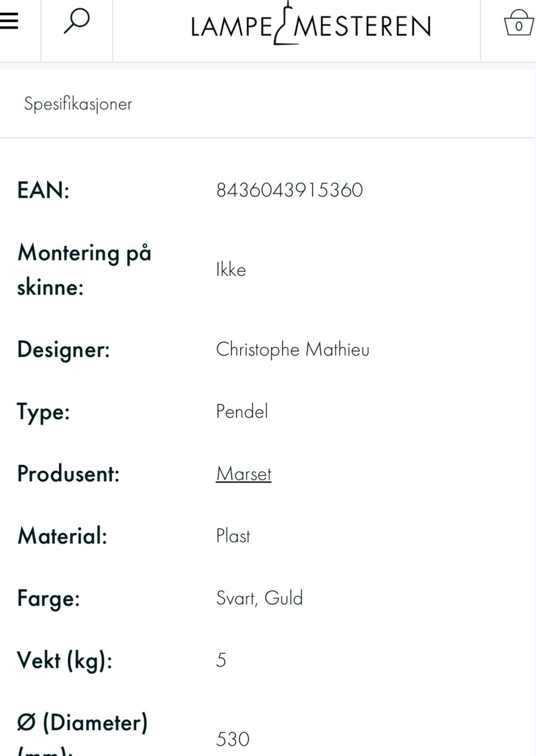
Task: Click the Svart, Guld color value
Action: click(x=259, y=599)
